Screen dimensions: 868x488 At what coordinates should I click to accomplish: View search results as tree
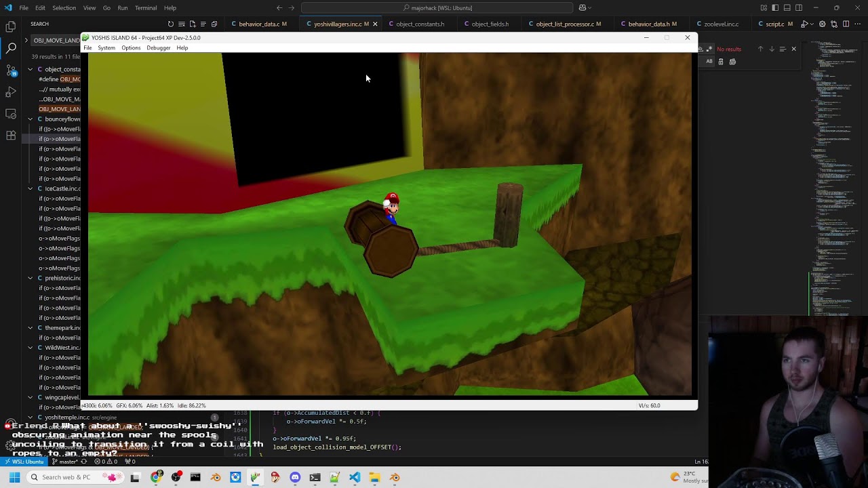click(x=203, y=24)
